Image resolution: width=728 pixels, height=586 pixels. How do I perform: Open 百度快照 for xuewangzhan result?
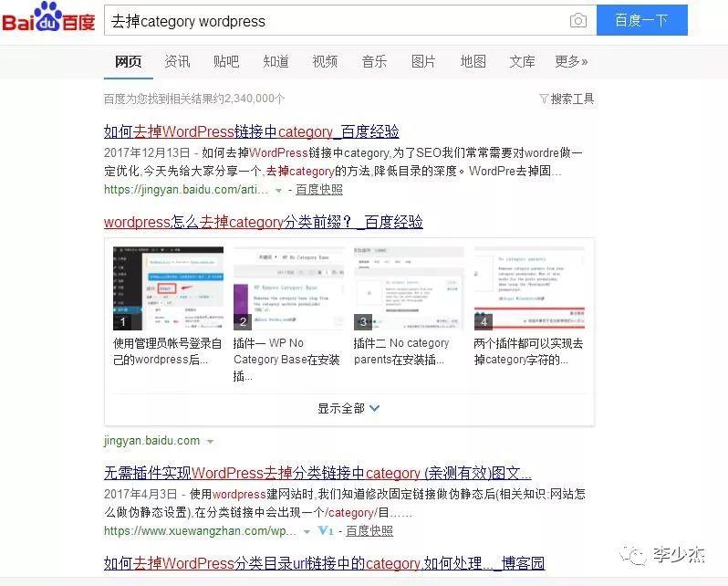pos(369,530)
